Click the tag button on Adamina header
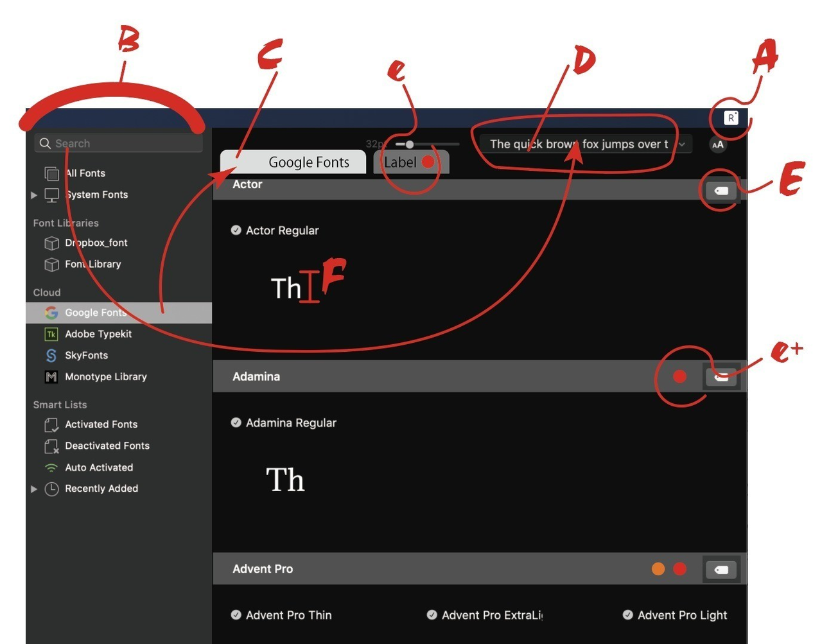The width and height of the screenshot is (822, 644). (721, 377)
